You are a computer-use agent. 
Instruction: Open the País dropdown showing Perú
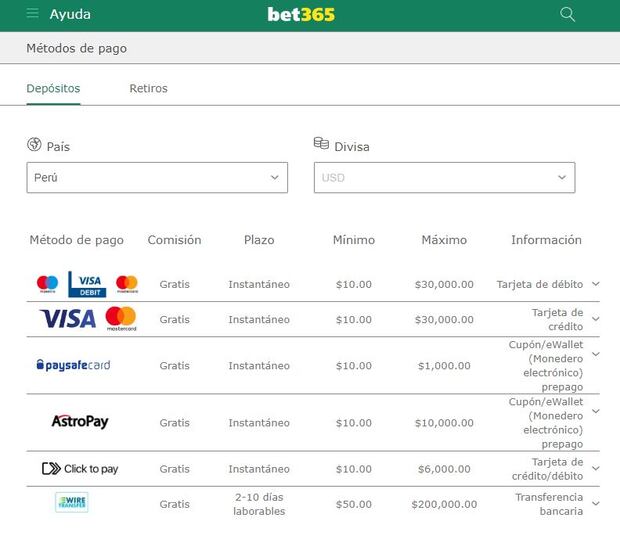click(157, 177)
